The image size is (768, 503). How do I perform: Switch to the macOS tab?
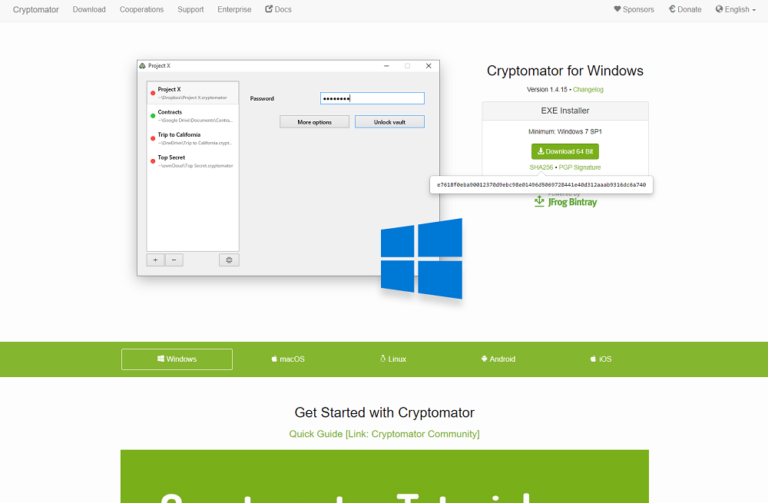[x=287, y=359]
